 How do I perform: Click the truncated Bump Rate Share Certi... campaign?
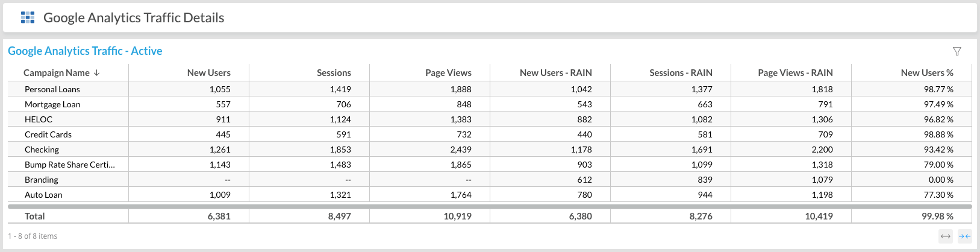[x=69, y=165]
